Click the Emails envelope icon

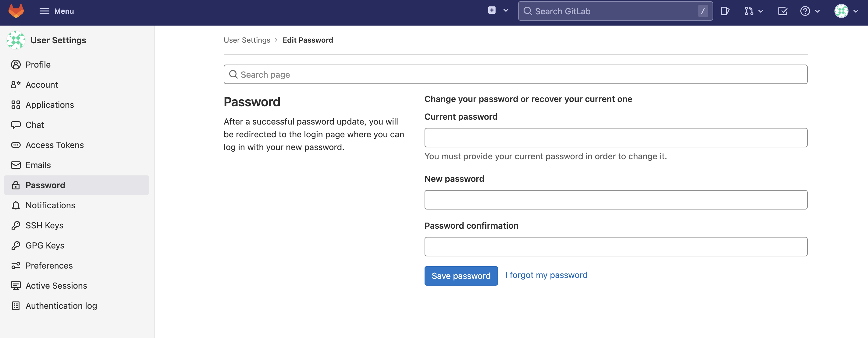tap(16, 165)
